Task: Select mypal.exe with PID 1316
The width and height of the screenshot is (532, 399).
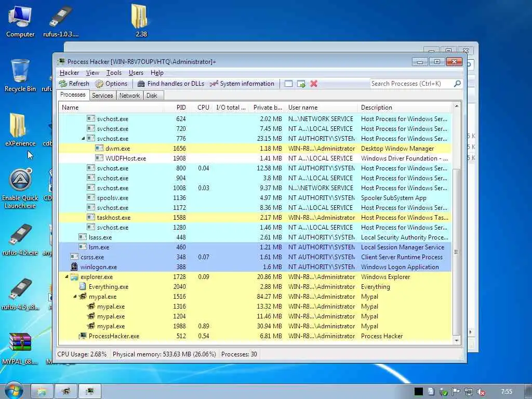Action: pyautogui.click(x=255, y=307)
